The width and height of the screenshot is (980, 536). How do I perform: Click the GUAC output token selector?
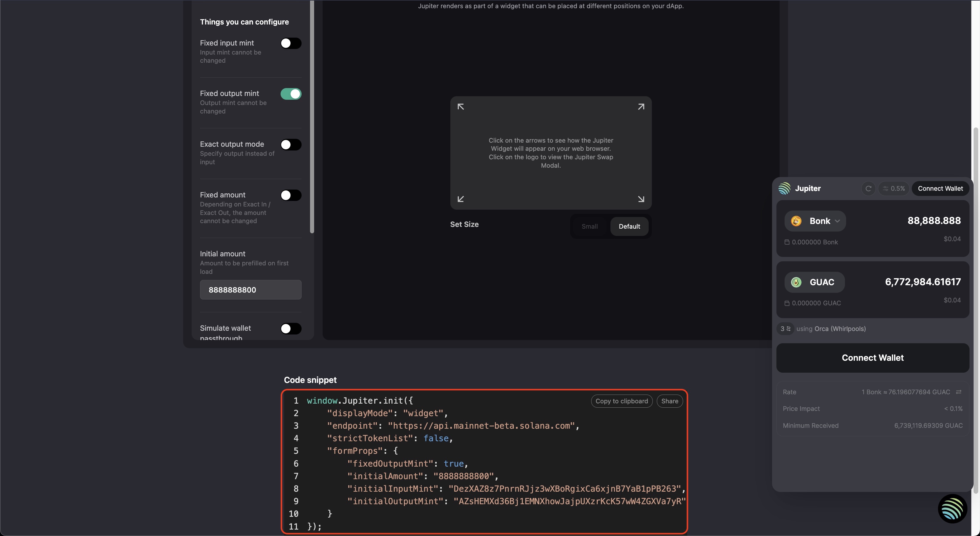click(x=815, y=282)
